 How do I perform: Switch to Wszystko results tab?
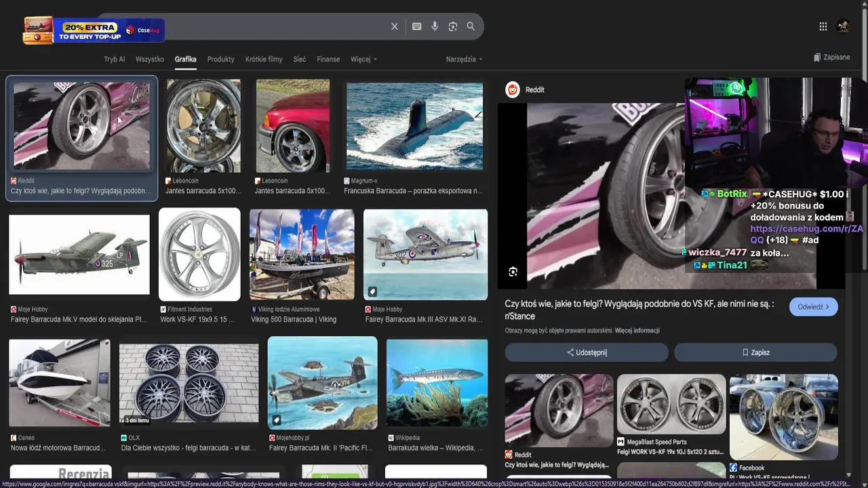[x=149, y=60]
